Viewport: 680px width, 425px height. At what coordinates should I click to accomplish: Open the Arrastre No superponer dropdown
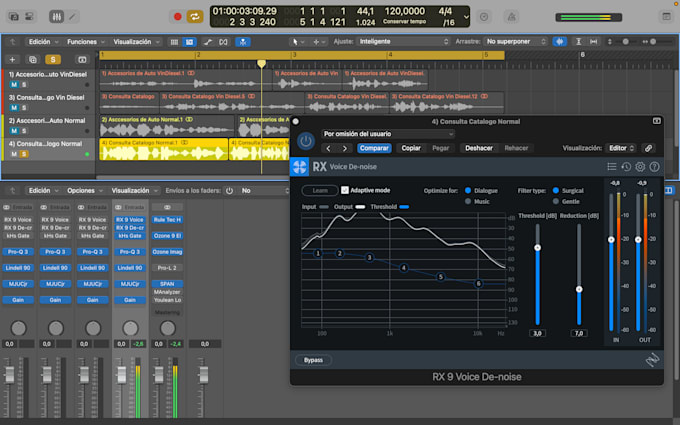[516, 42]
